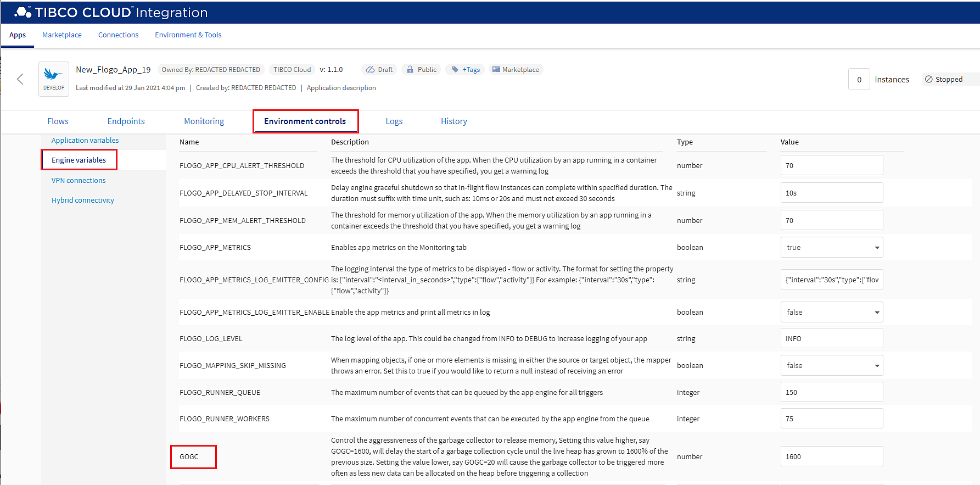This screenshot has height=485, width=980.
Task: Click the Owned By badge
Action: click(x=211, y=70)
